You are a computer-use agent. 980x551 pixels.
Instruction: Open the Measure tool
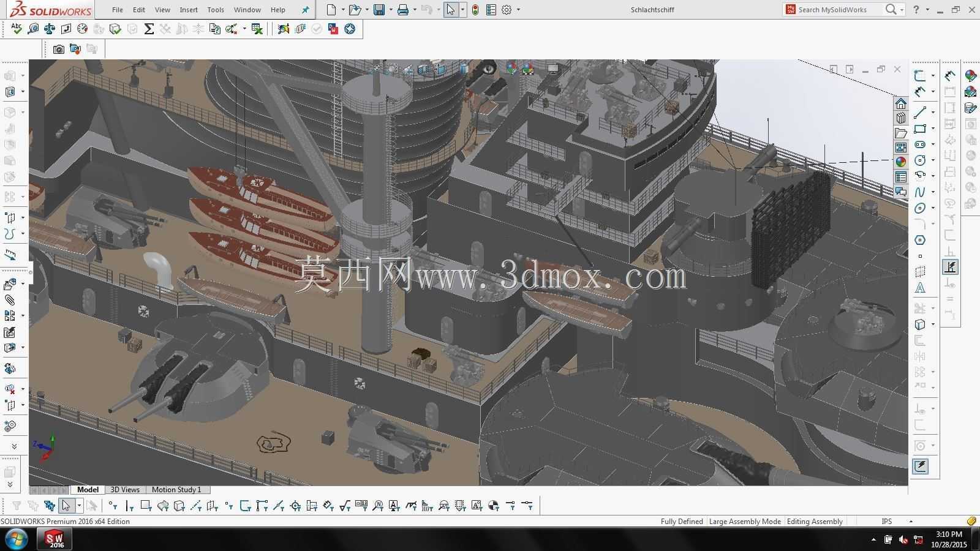[33, 29]
